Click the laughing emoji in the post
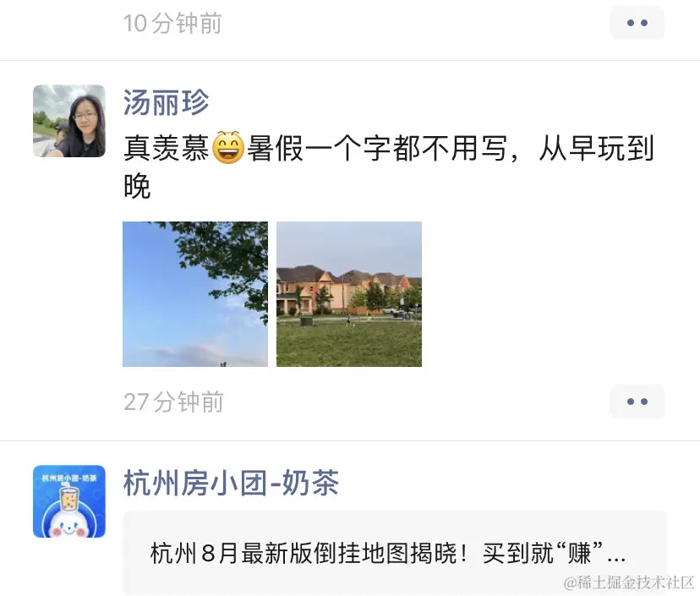Screen dimensions: 700x596 228,148
